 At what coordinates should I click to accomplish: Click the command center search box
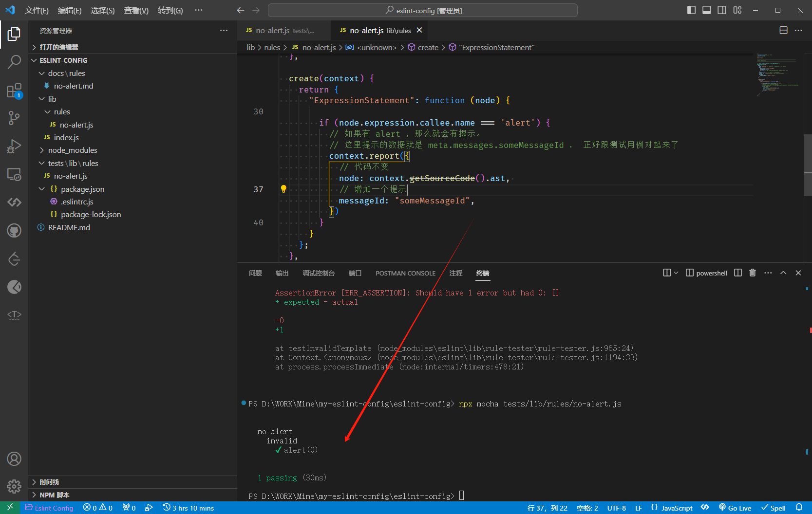pos(422,10)
